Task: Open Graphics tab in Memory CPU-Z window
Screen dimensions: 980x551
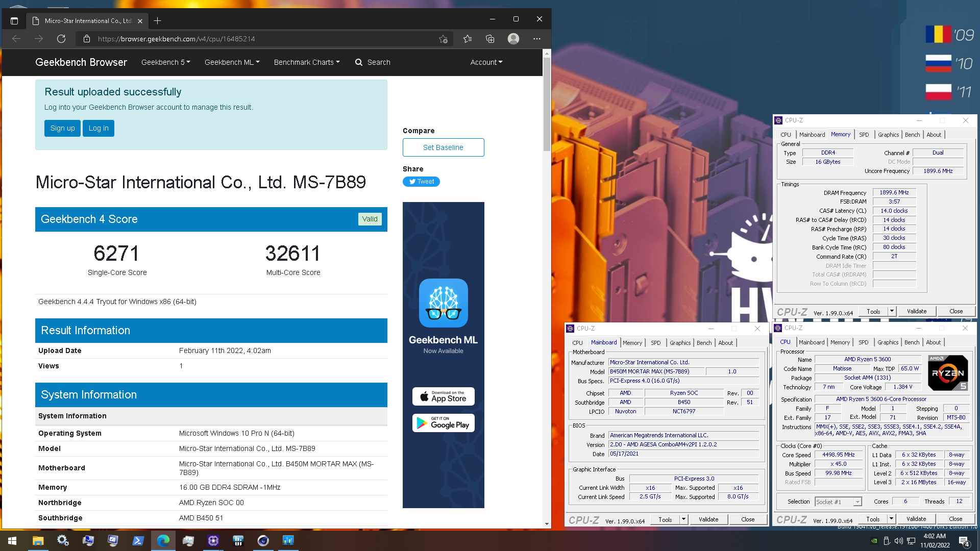Action: coord(888,135)
